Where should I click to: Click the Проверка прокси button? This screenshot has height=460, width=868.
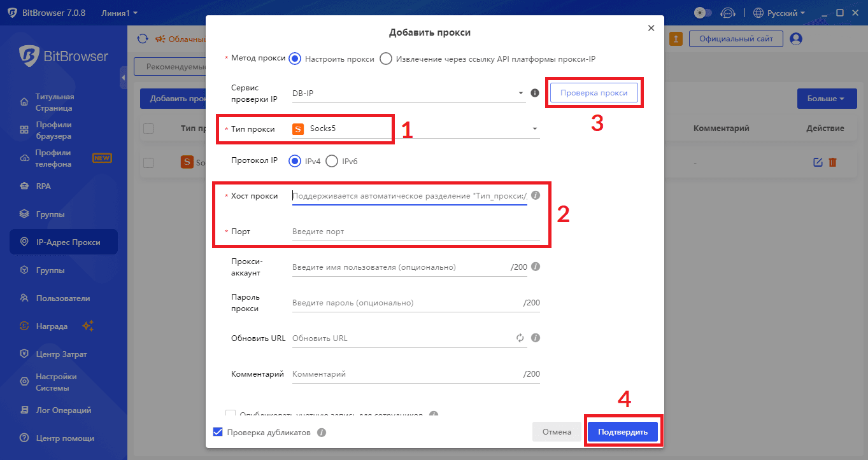pyautogui.click(x=594, y=93)
